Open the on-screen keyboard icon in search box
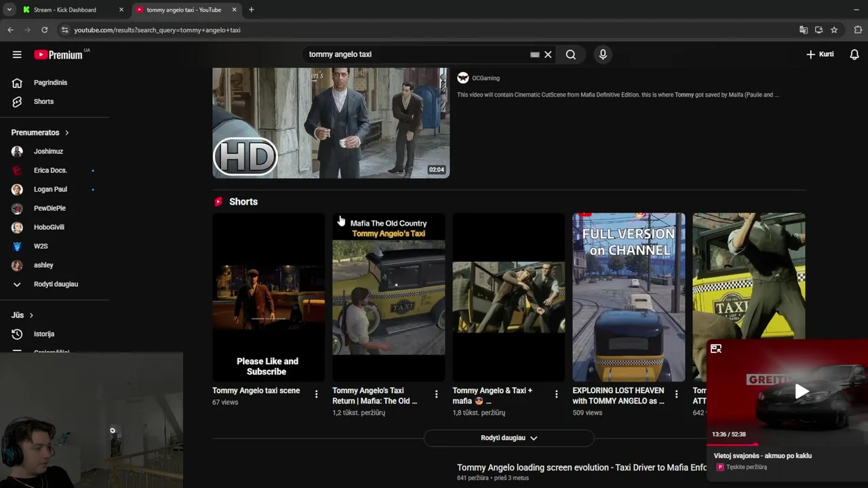This screenshot has height=488, width=868. [534, 54]
